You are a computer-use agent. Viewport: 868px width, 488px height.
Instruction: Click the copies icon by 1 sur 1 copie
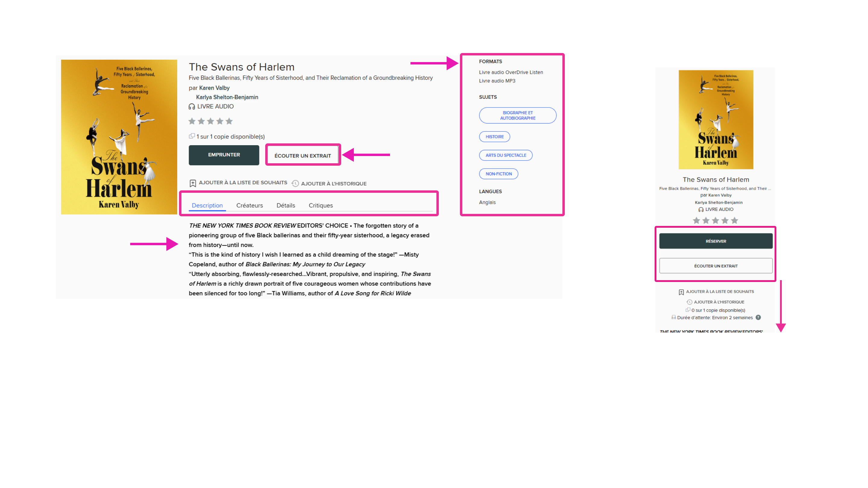coord(192,136)
